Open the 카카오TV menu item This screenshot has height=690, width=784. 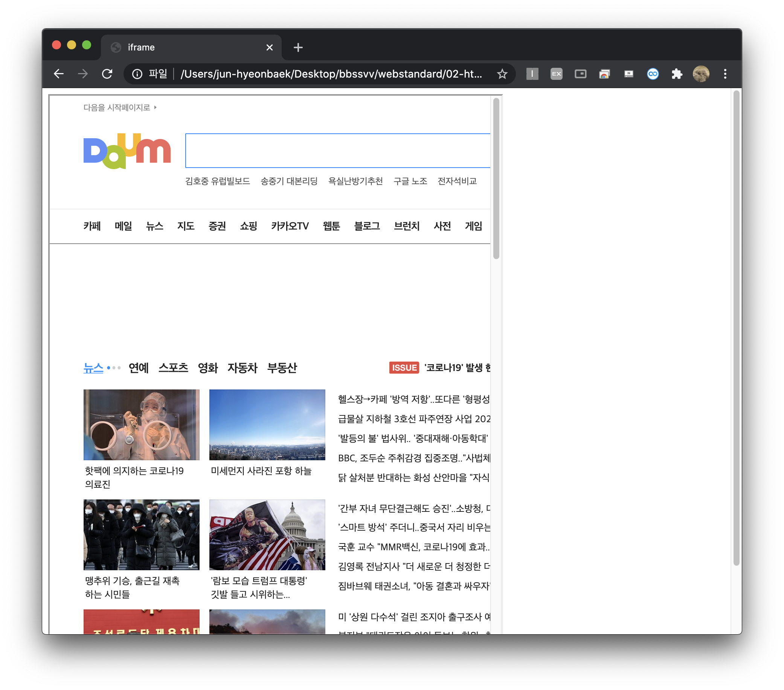point(290,226)
